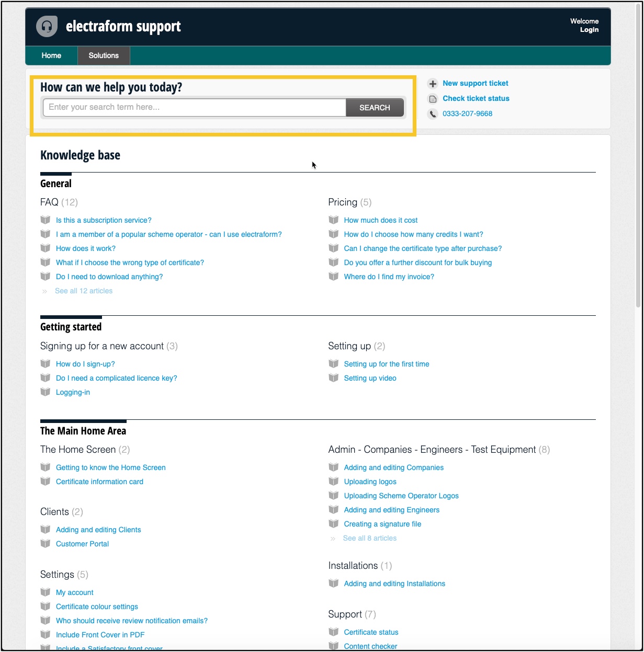This screenshot has height=652, width=644.
Task: Click book icon beside 'Customer Portal'
Action: 46,543
